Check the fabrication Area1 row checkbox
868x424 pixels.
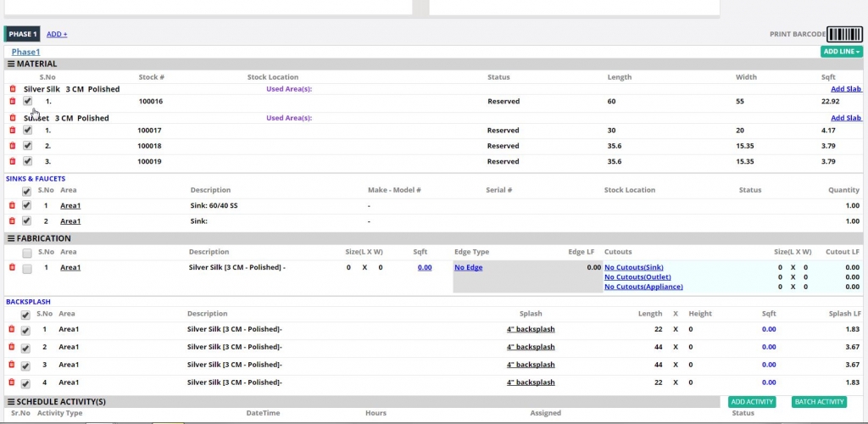click(26, 269)
